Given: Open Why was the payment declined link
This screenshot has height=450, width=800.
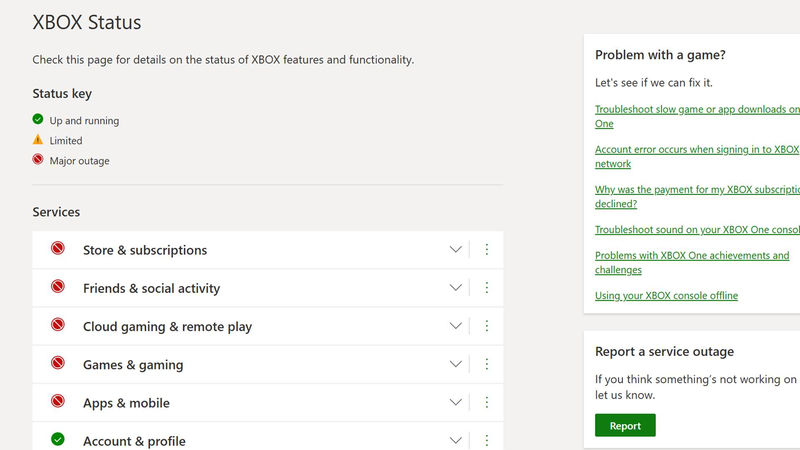Looking at the screenshot, I should pos(697,196).
